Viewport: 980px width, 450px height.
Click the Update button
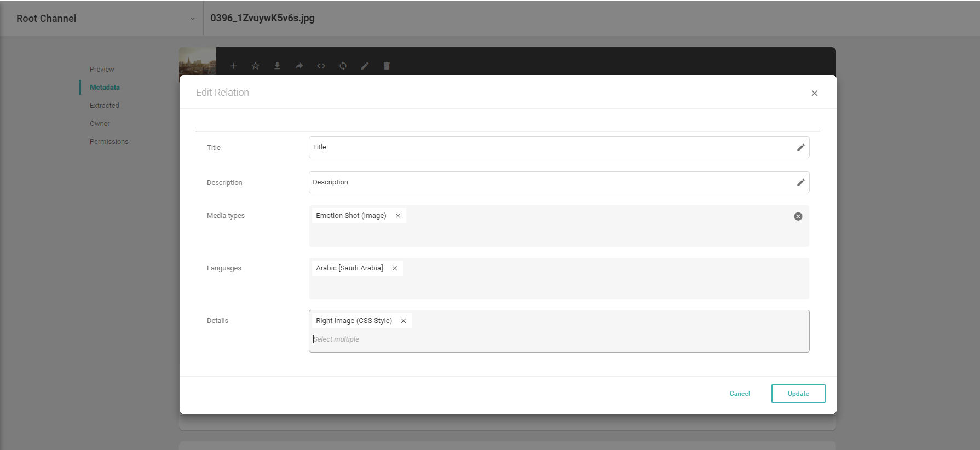(798, 394)
